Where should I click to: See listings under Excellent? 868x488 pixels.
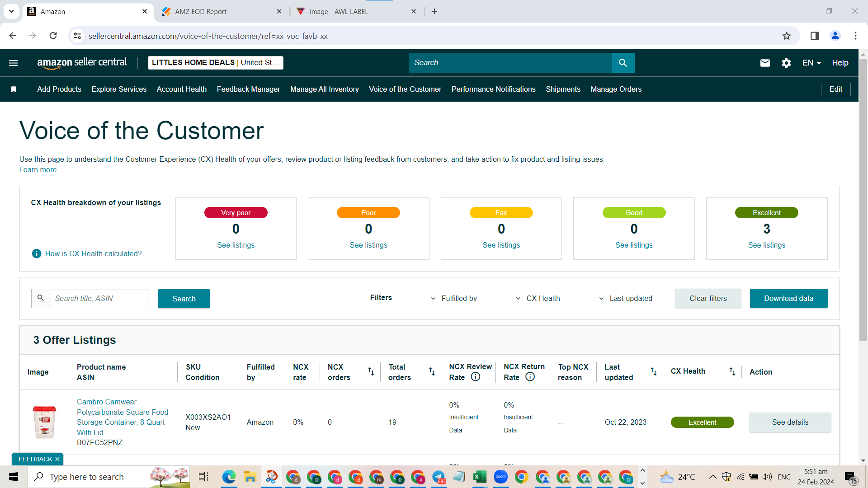click(766, 245)
